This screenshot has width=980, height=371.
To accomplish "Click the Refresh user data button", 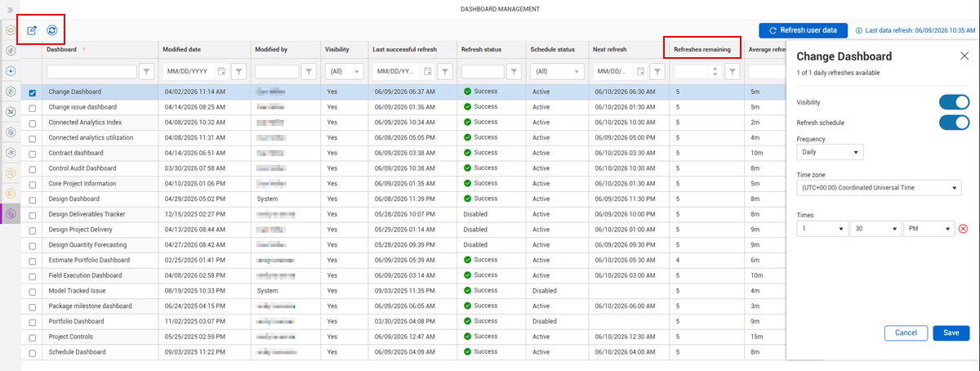I will pyautogui.click(x=803, y=30).
